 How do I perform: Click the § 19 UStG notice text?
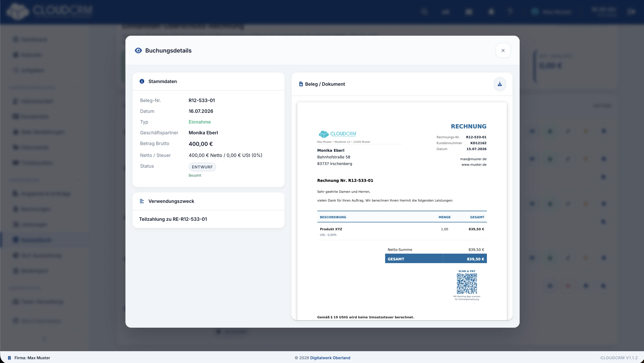coord(366,317)
